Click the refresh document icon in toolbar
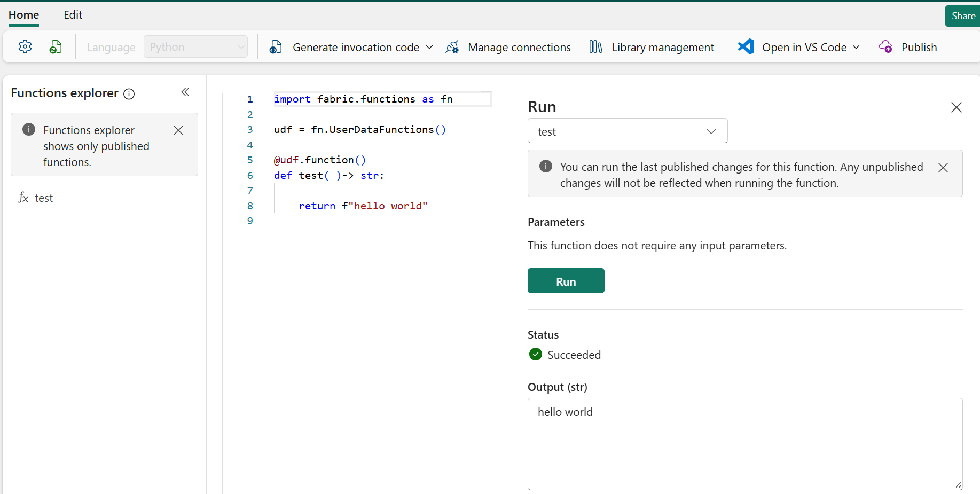980x494 pixels. tap(56, 47)
